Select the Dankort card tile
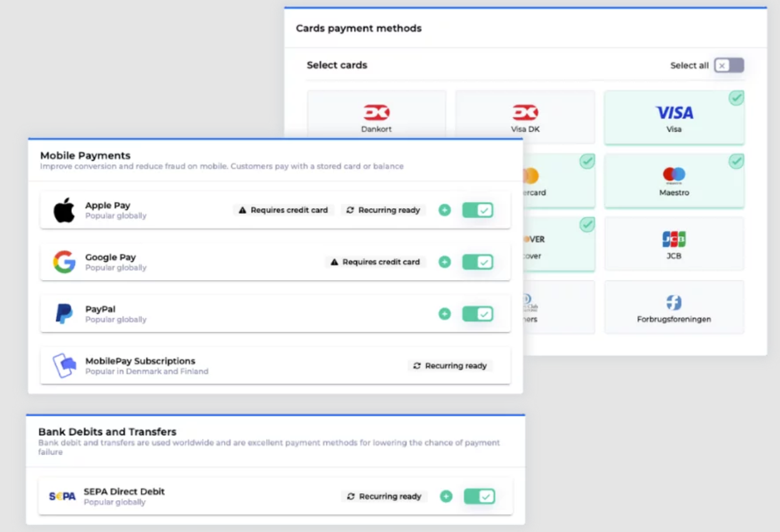780x532 pixels. (x=377, y=113)
